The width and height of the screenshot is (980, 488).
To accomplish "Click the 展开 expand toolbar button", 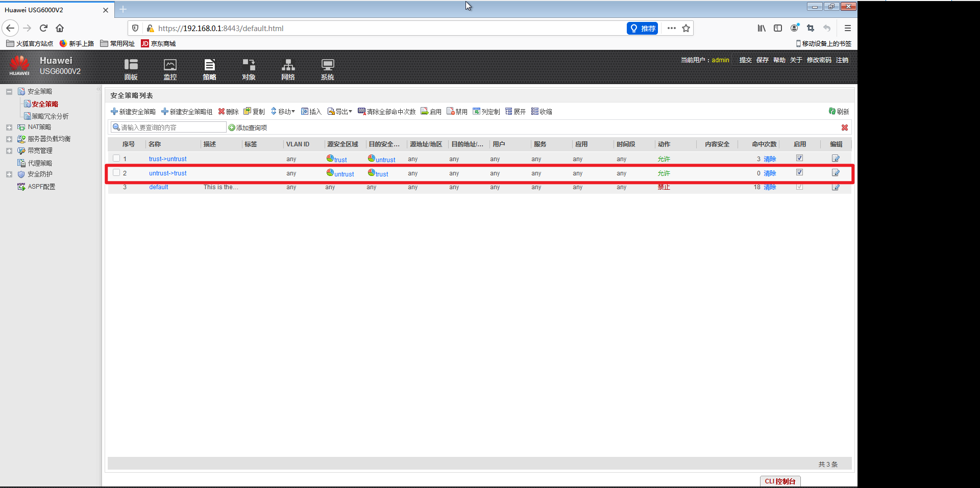I will pos(516,112).
